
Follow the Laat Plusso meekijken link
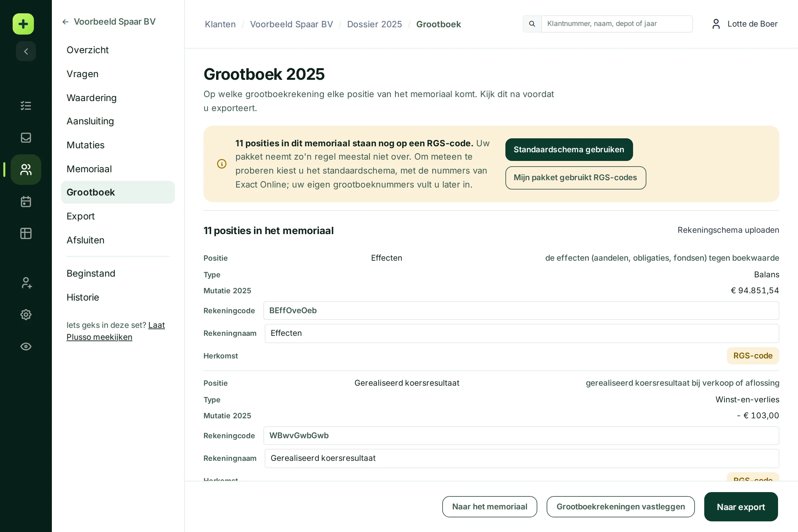[x=99, y=336]
